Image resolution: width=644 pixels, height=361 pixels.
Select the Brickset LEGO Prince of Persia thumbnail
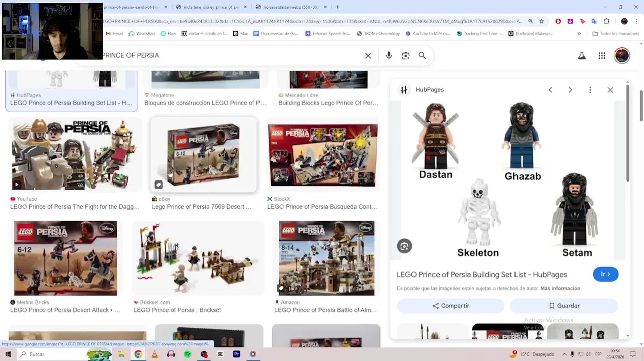click(198, 258)
